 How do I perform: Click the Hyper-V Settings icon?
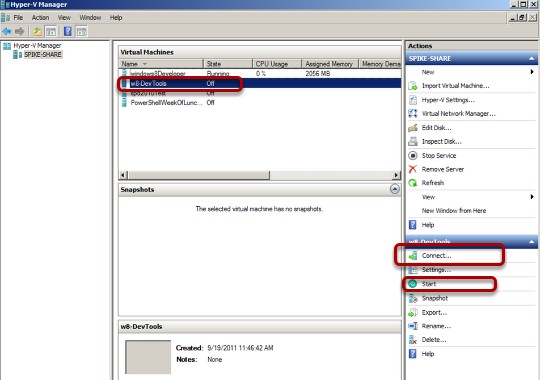pyautogui.click(x=413, y=100)
